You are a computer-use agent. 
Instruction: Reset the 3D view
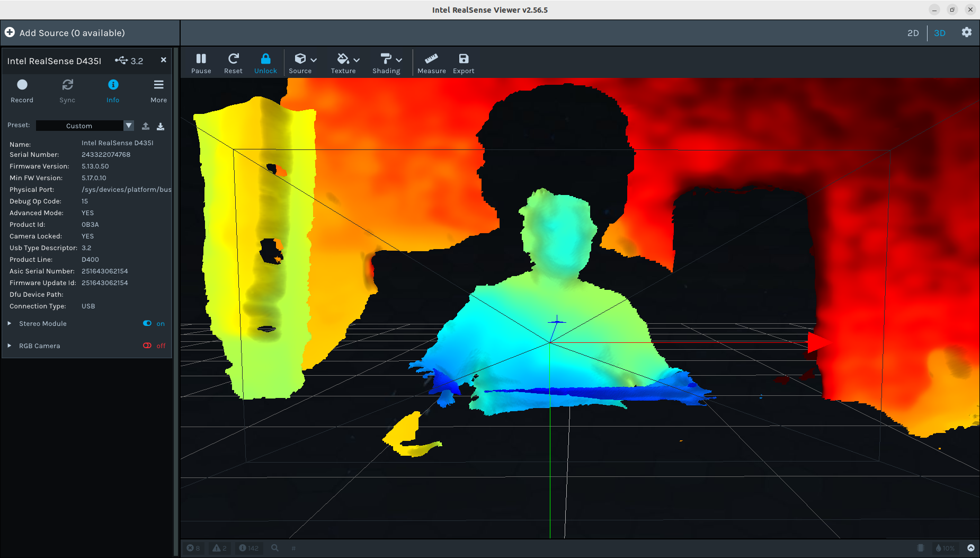pyautogui.click(x=233, y=63)
